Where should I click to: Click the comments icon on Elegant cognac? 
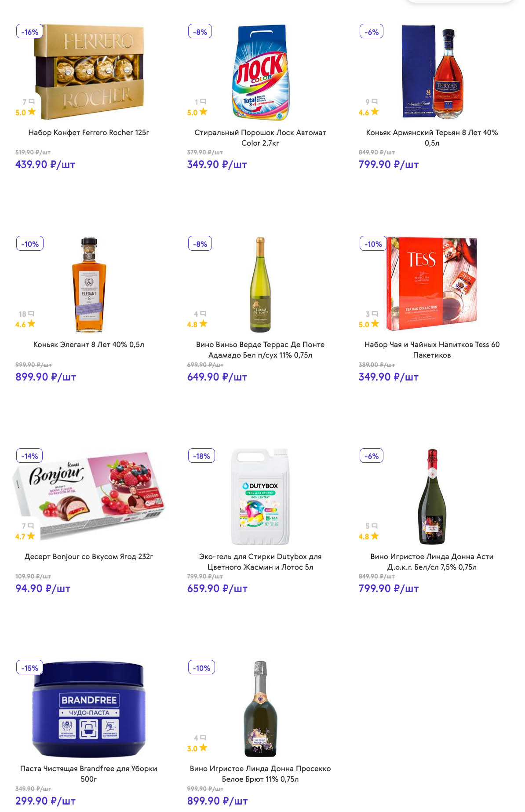pyautogui.click(x=31, y=314)
